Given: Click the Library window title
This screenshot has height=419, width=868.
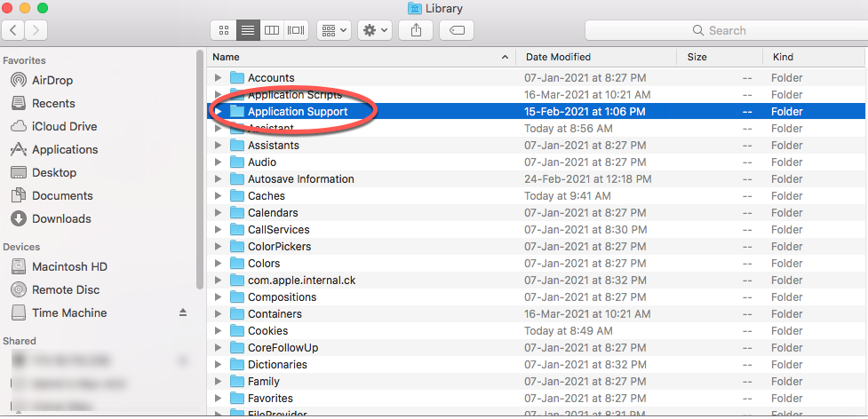Looking at the screenshot, I should click(443, 8).
